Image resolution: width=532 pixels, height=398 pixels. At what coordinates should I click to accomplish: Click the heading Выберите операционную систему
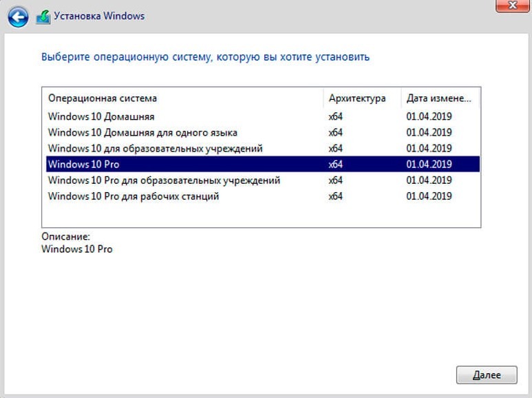(205, 56)
